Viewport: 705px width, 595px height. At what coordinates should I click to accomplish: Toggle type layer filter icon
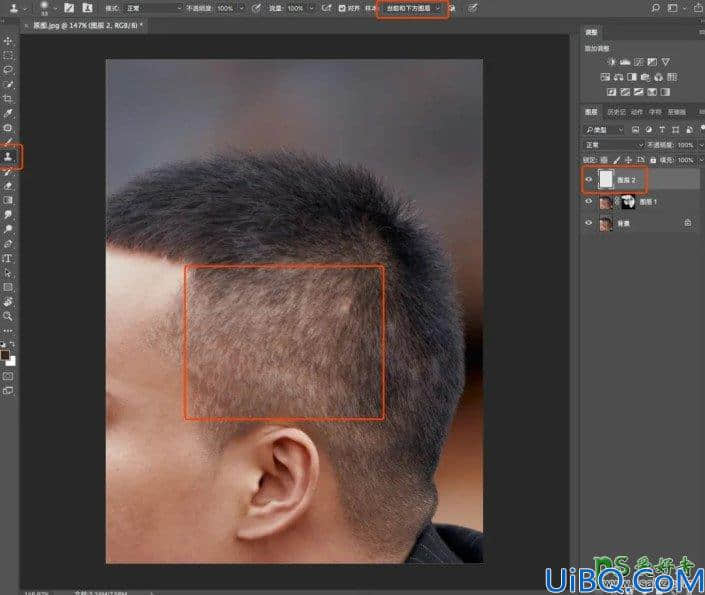662,130
